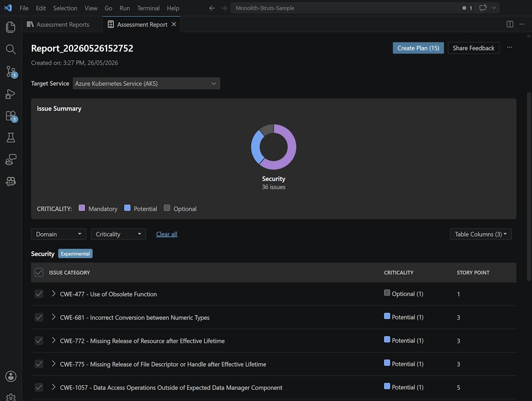The width and height of the screenshot is (532, 401).
Task: Open the chat dropdown arrow in title bar
Action: coord(494,8)
